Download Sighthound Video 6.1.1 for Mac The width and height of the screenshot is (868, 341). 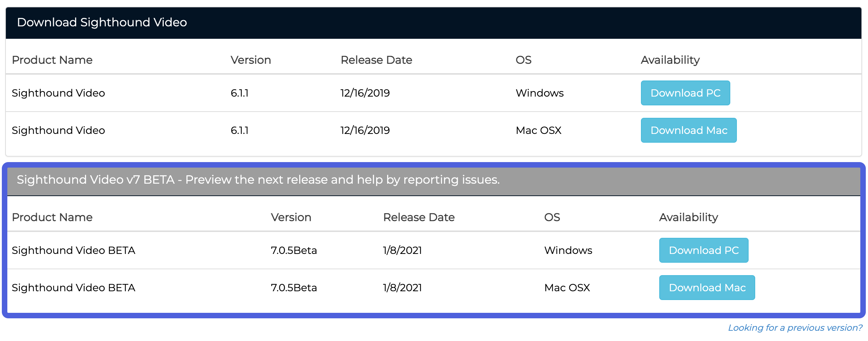coord(689,130)
